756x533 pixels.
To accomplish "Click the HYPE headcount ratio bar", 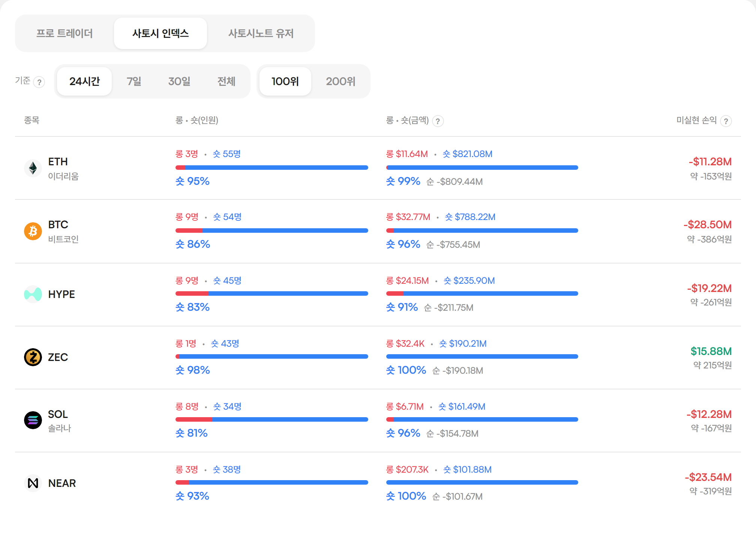I will click(272, 293).
